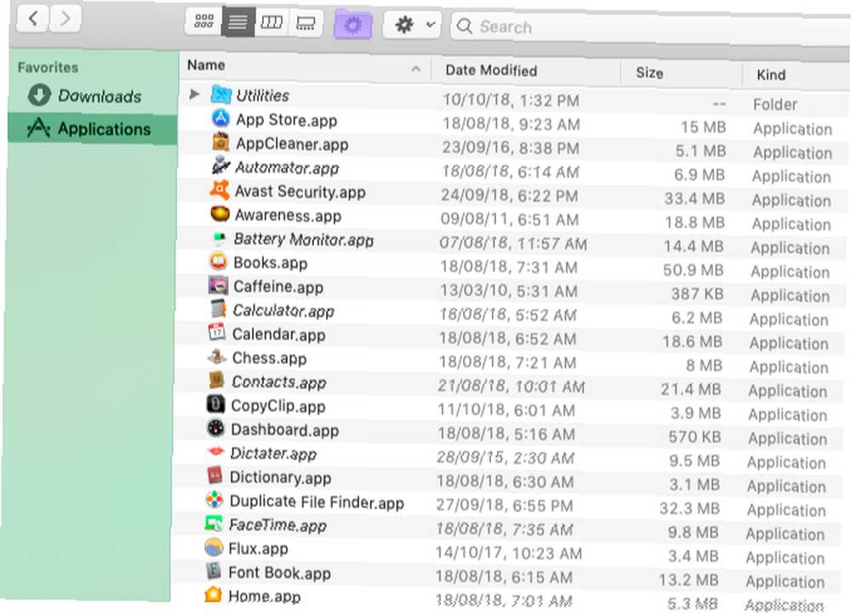Click the date 09/08/11, 6:51 AM

tap(510, 220)
